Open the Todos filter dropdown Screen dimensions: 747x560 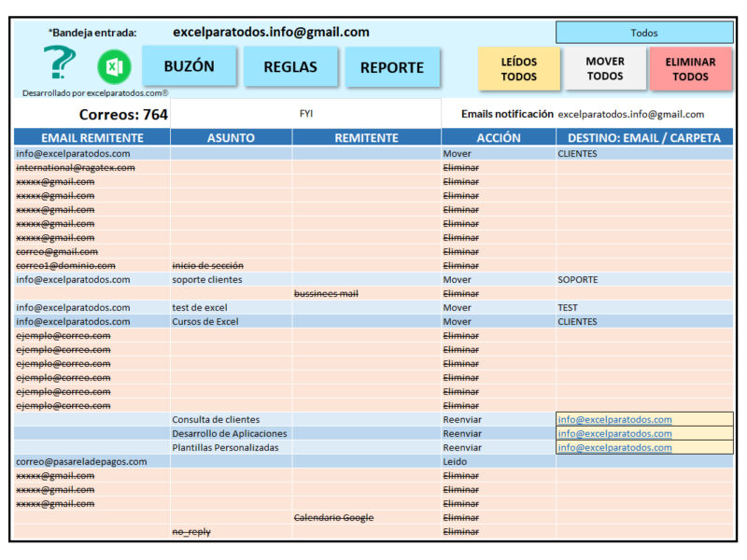pos(644,33)
